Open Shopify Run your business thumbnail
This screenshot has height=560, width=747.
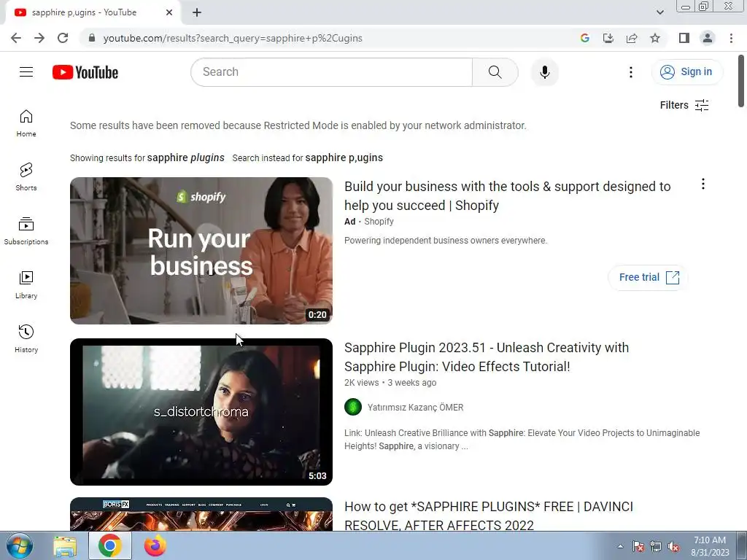click(x=201, y=251)
